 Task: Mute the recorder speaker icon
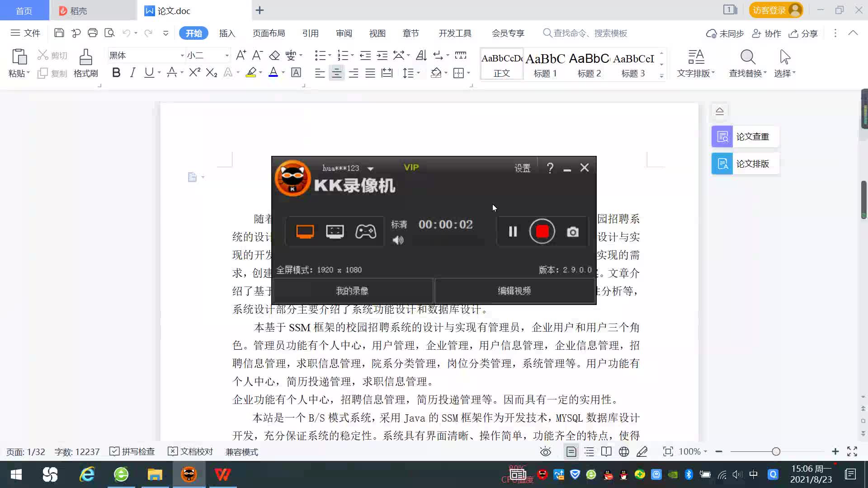[398, 240]
